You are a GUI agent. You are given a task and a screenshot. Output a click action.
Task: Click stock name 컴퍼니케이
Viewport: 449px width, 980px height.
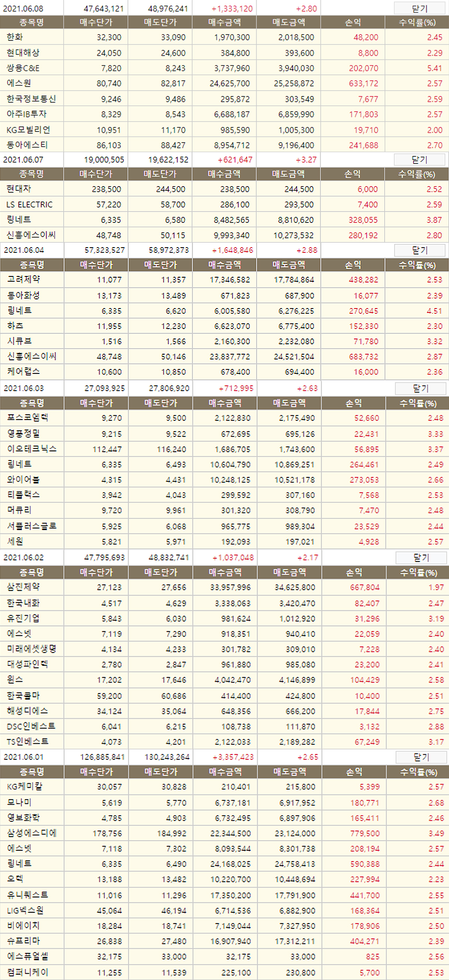pos(27,973)
